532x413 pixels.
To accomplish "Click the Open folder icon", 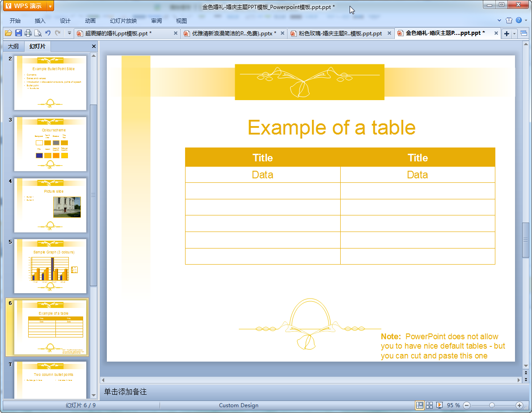I will 8,33.
